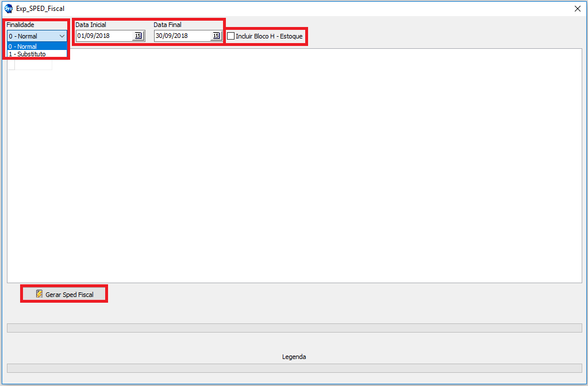
Task: Click the empty white results grid area
Action: point(294,172)
